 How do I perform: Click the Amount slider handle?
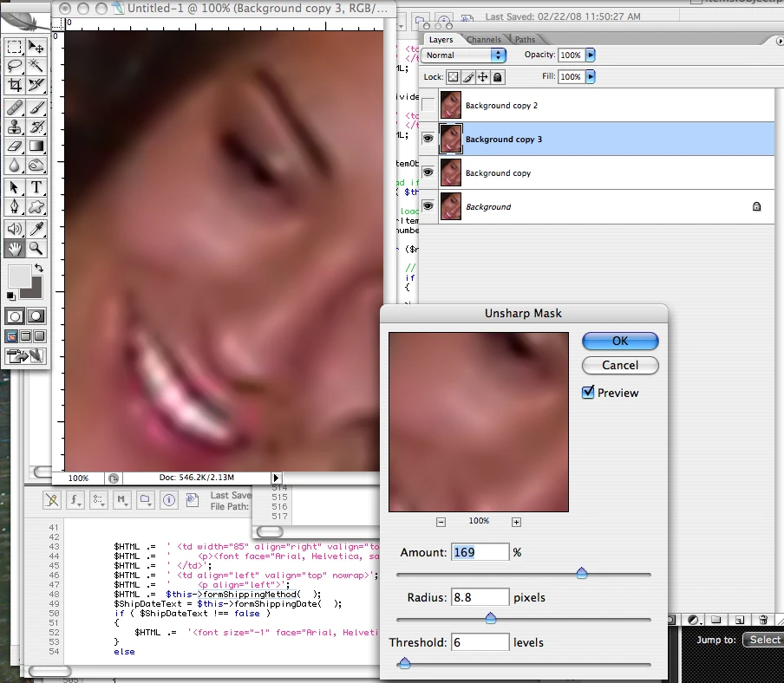click(582, 573)
